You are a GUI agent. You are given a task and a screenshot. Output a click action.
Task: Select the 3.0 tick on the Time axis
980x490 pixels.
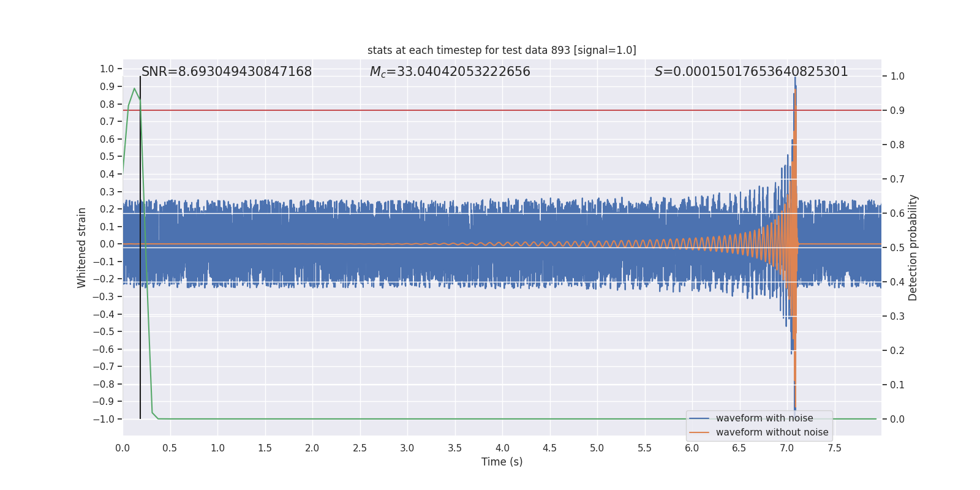[x=407, y=448]
